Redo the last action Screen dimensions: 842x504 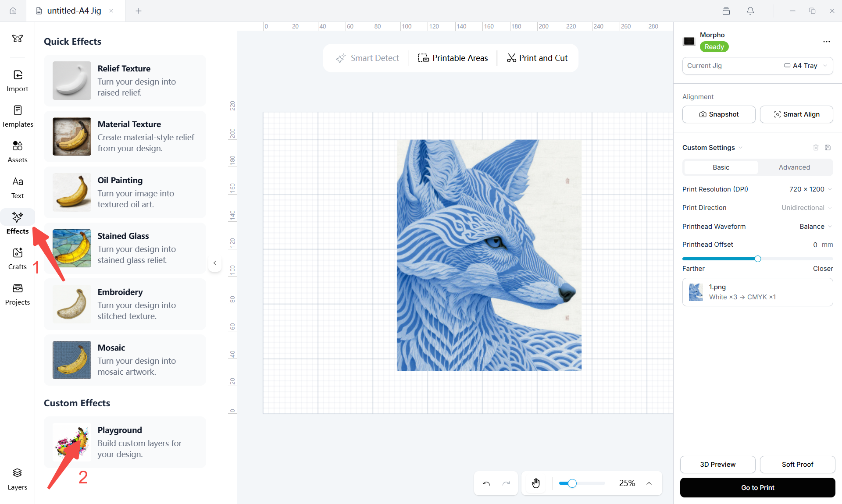[506, 483]
